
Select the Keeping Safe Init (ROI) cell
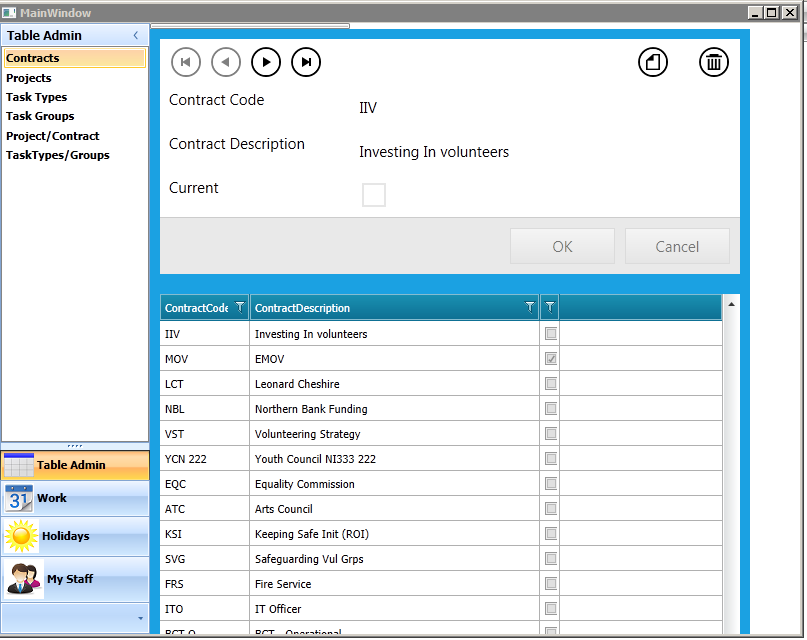click(x=395, y=534)
